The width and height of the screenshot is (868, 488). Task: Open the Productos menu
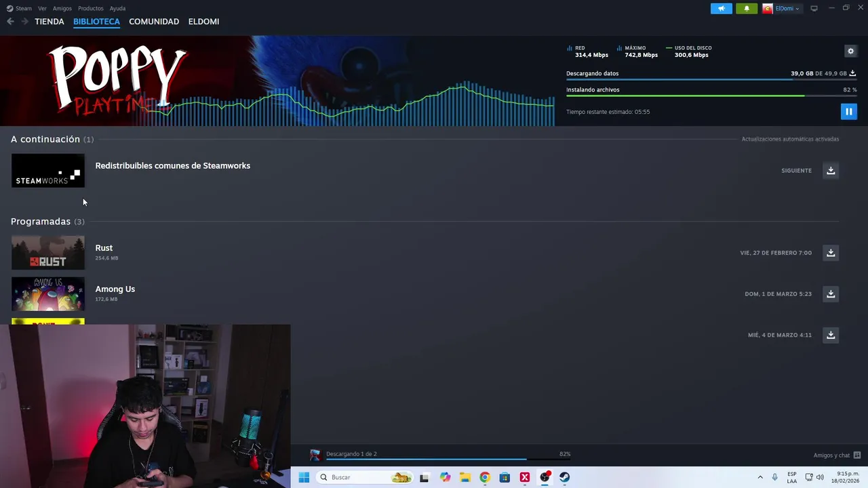click(90, 8)
